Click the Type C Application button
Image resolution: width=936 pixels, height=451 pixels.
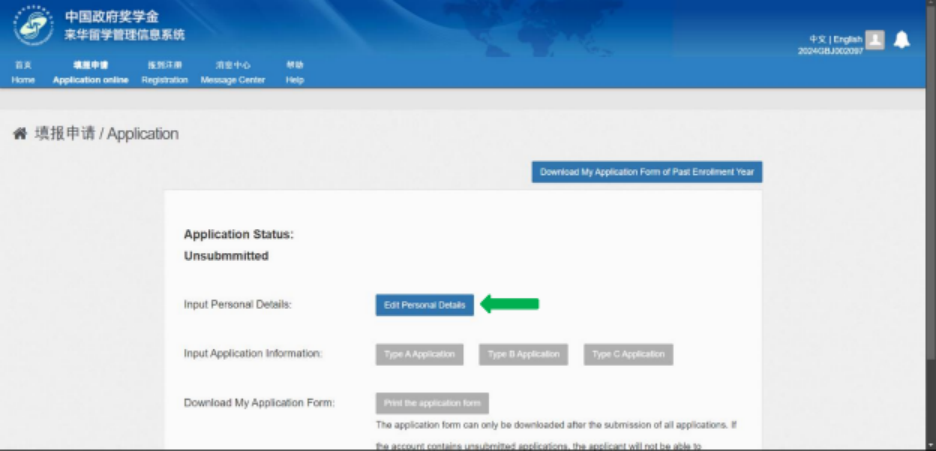click(x=628, y=354)
